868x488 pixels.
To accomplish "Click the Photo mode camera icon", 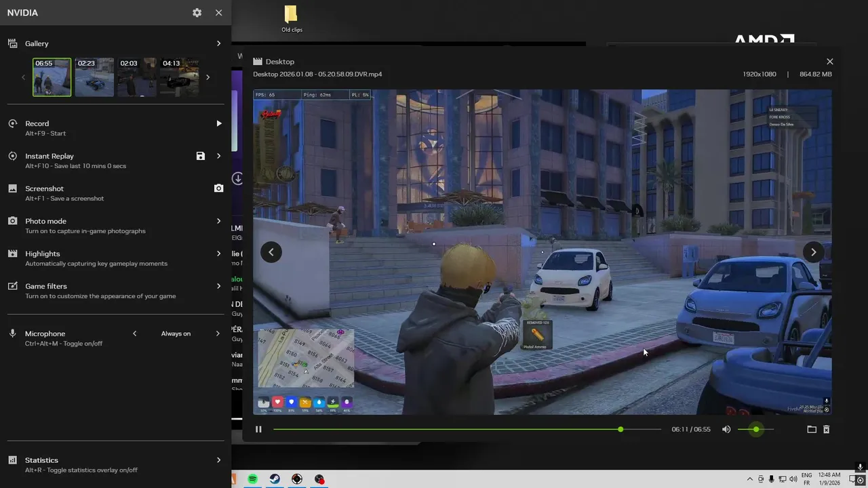I will click(x=12, y=221).
